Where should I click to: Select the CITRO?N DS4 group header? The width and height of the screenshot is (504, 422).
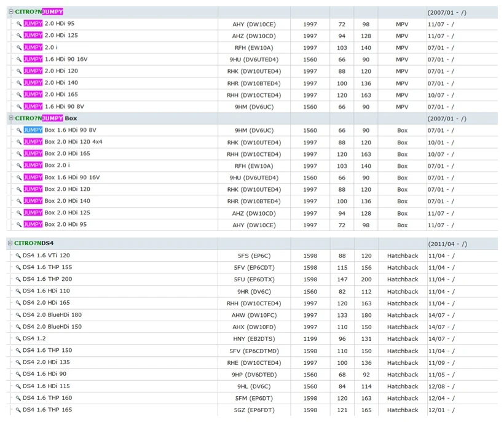(x=252, y=243)
